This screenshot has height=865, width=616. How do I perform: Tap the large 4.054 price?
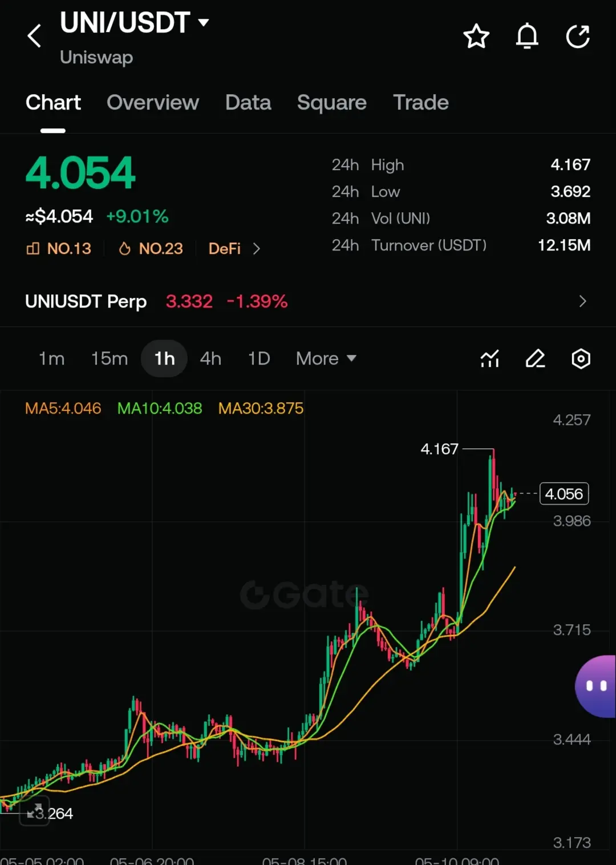[x=80, y=173]
